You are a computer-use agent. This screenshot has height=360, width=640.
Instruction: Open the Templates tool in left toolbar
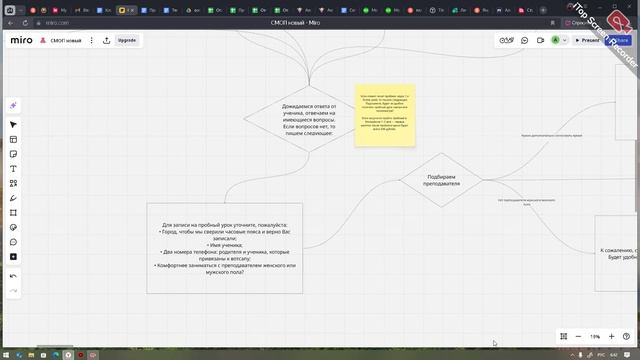pos(13,140)
